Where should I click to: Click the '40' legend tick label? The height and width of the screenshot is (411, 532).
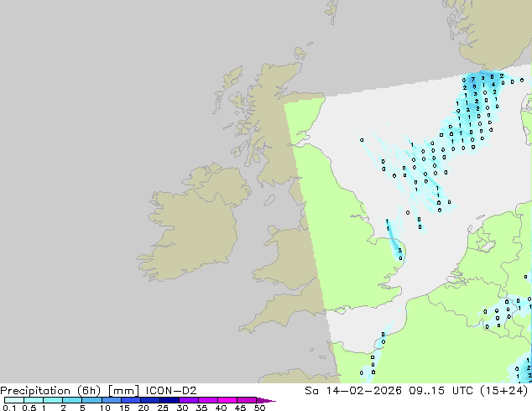(x=221, y=408)
